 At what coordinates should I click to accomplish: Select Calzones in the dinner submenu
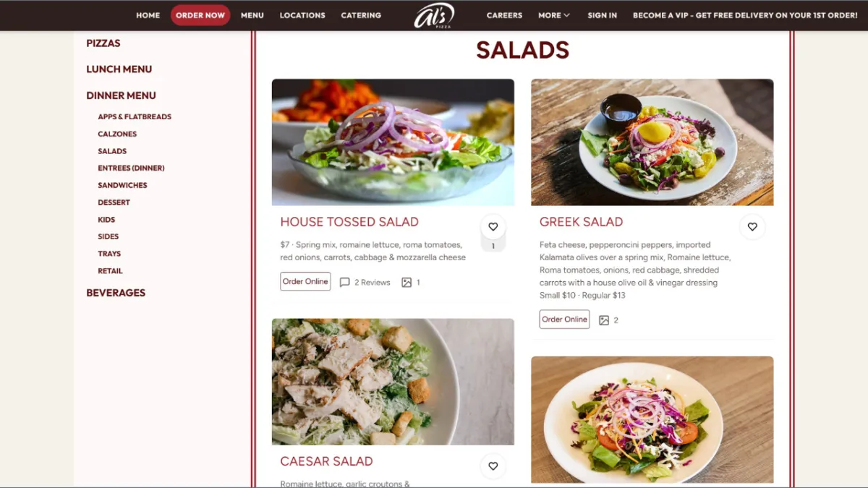point(117,134)
